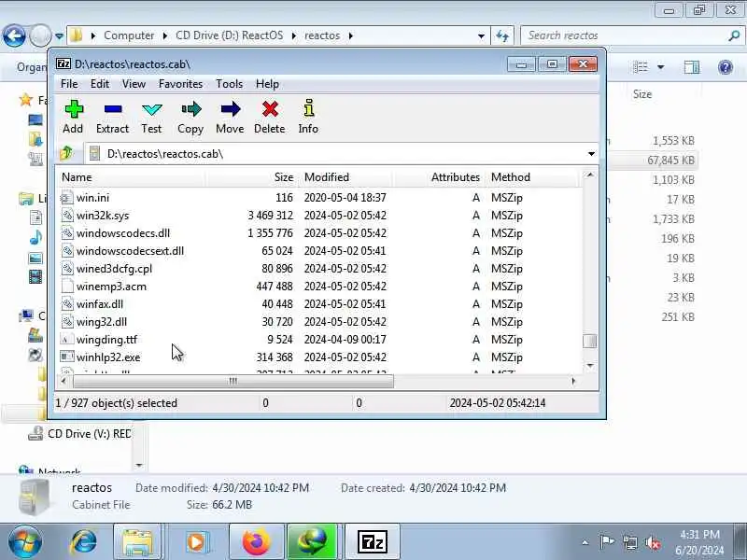This screenshot has height=560, width=747.
Task: Select the wingding.ttf font file
Action: coord(319,340)
